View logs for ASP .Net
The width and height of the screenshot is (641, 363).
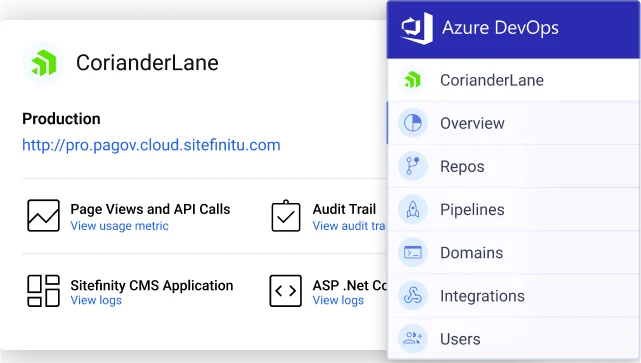coord(338,300)
